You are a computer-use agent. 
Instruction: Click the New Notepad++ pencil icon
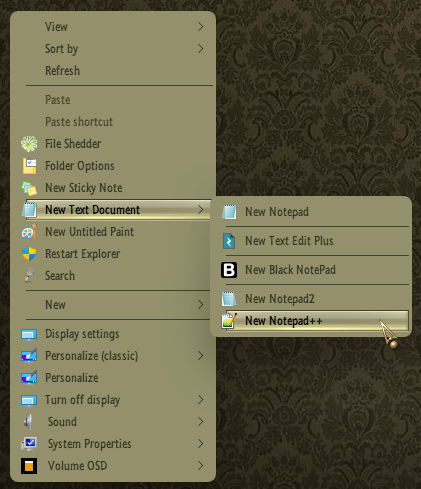[x=229, y=321]
